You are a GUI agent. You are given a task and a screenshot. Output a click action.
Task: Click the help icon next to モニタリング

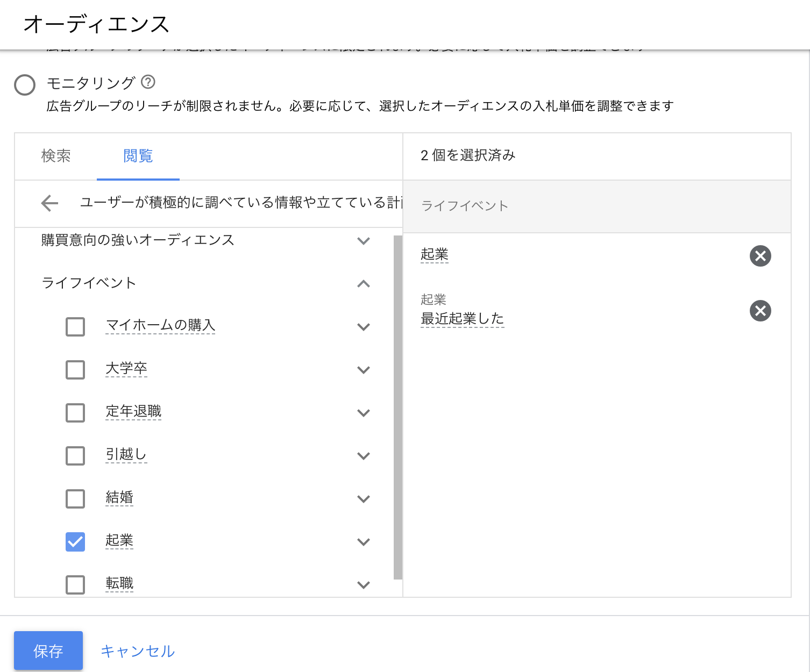tap(148, 82)
